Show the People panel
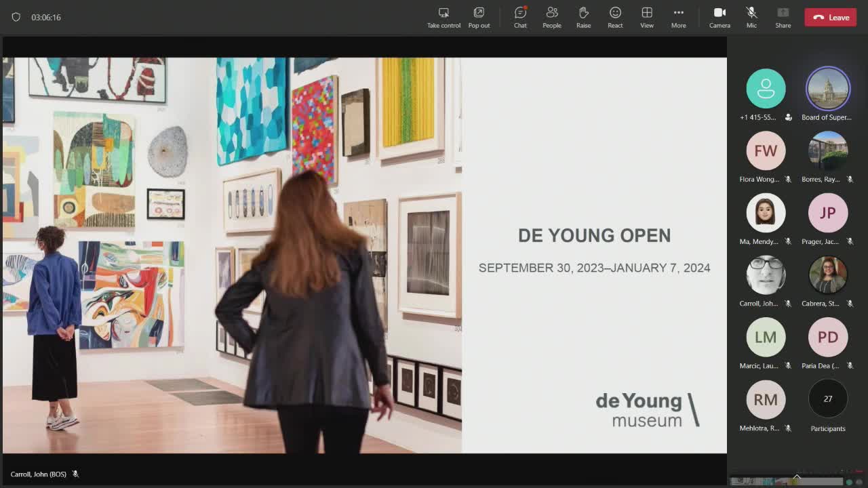Viewport: 868px width, 488px height. coord(552,18)
